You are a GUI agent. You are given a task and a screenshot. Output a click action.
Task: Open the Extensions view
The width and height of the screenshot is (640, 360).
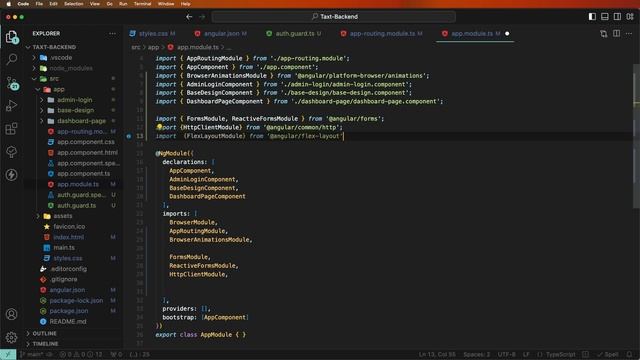(11, 129)
